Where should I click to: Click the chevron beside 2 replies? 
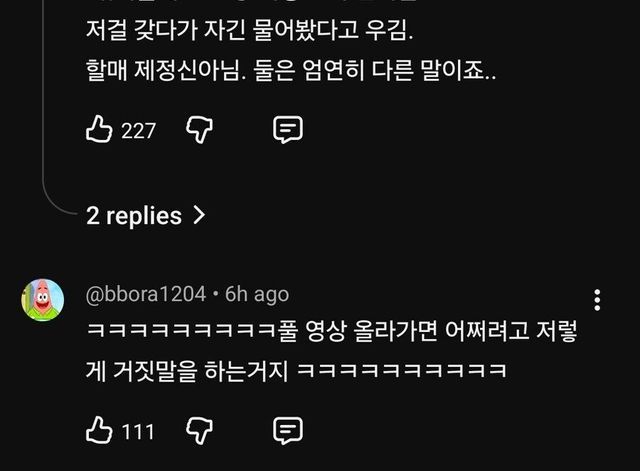(198, 215)
